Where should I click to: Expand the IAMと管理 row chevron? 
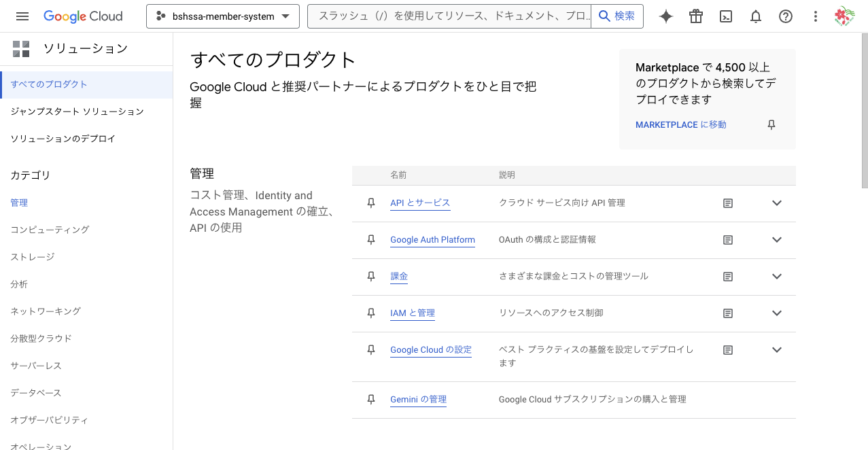click(777, 313)
